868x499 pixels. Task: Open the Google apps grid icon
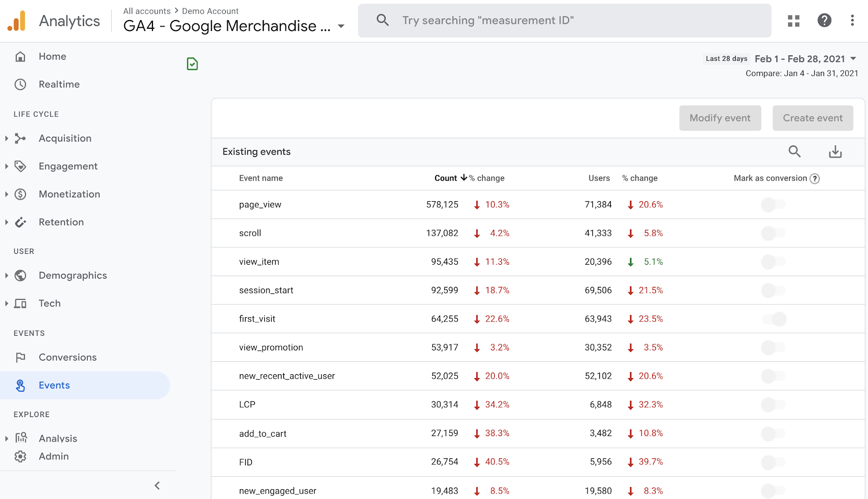click(794, 21)
